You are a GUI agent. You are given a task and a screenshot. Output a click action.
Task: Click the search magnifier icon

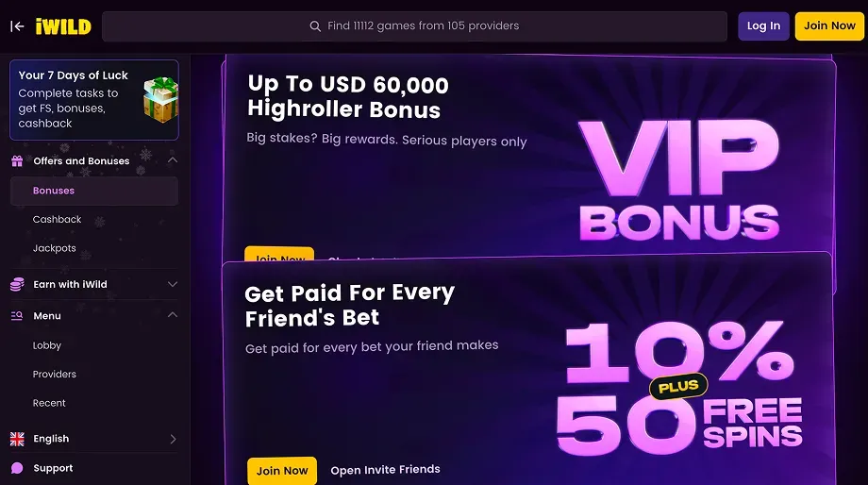click(x=315, y=26)
